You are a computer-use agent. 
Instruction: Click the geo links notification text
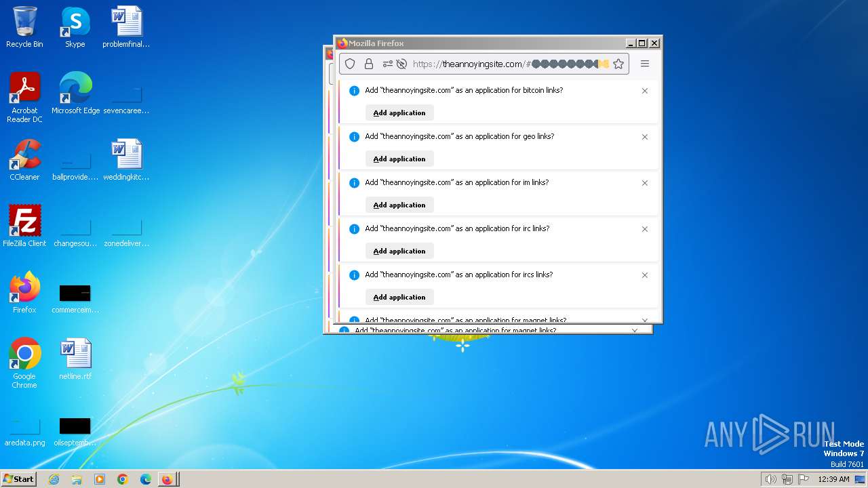pyautogui.click(x=460, y=136)
